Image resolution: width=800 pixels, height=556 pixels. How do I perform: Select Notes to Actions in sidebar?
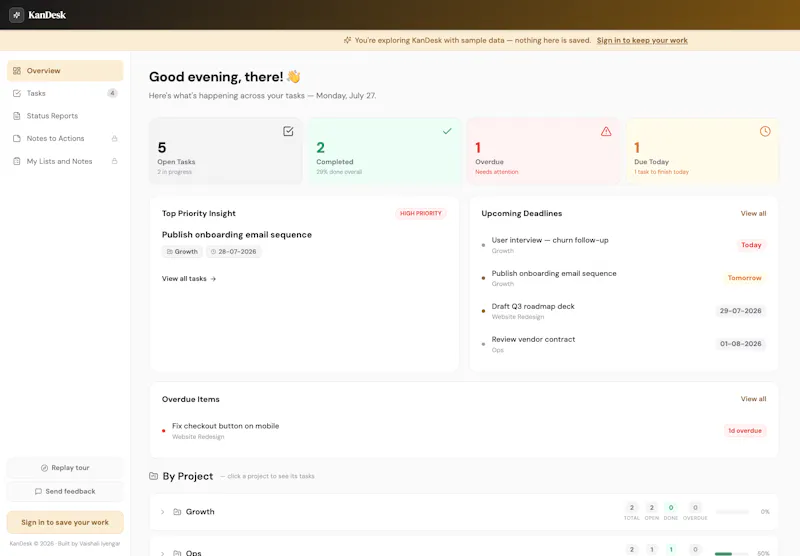65,138
